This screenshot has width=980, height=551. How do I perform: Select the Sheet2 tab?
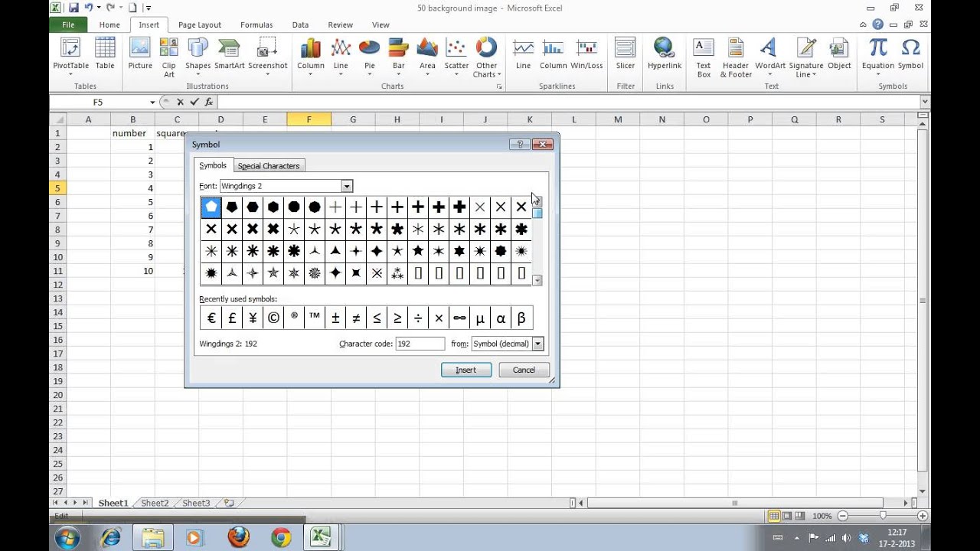coord(154,503)
